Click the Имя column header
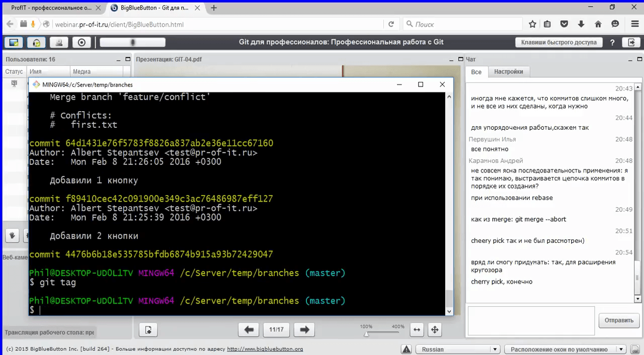Viewport: 644px width, 355px height. 48,72
